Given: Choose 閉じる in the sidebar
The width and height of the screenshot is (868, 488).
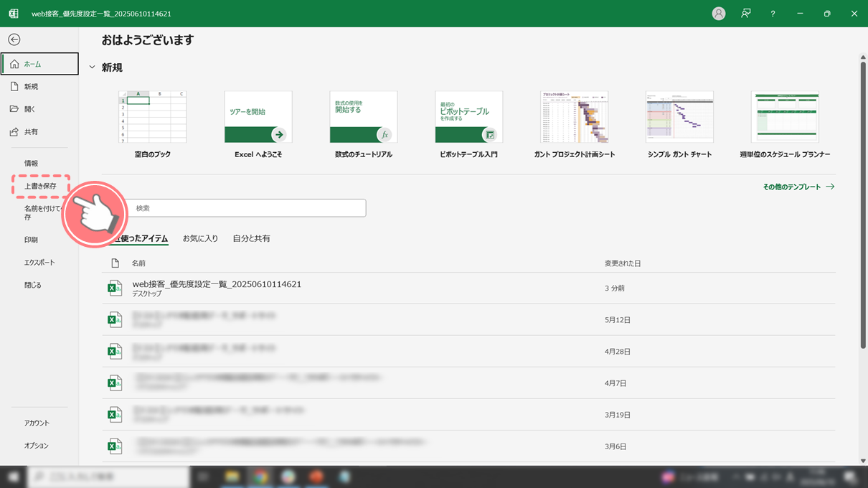Looking at the screenshot, I should pos(39,285).
